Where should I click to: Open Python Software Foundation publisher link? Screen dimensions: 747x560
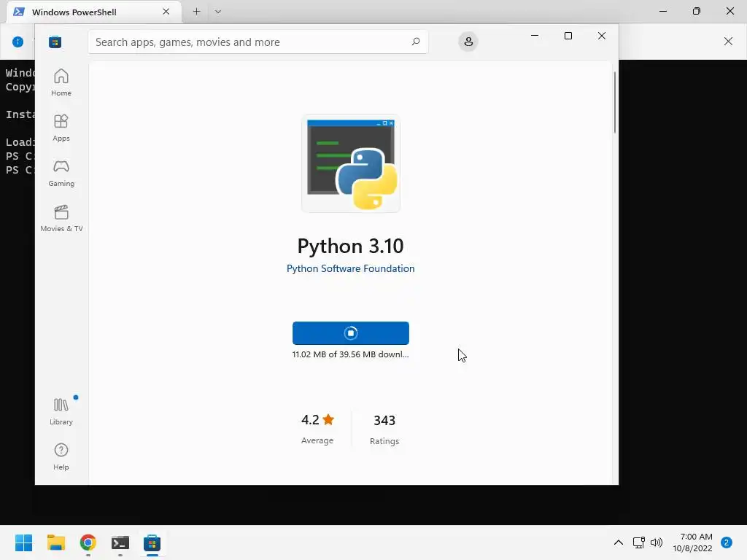point(351,268)
